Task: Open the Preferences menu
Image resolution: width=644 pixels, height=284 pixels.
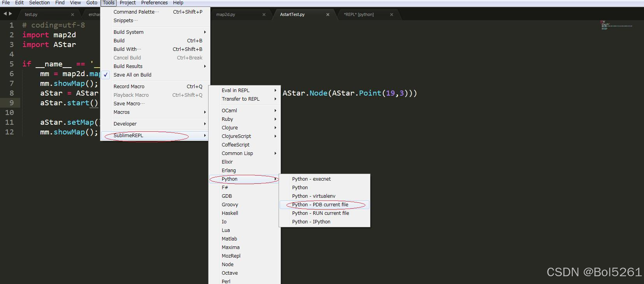Action: [154, 3]
